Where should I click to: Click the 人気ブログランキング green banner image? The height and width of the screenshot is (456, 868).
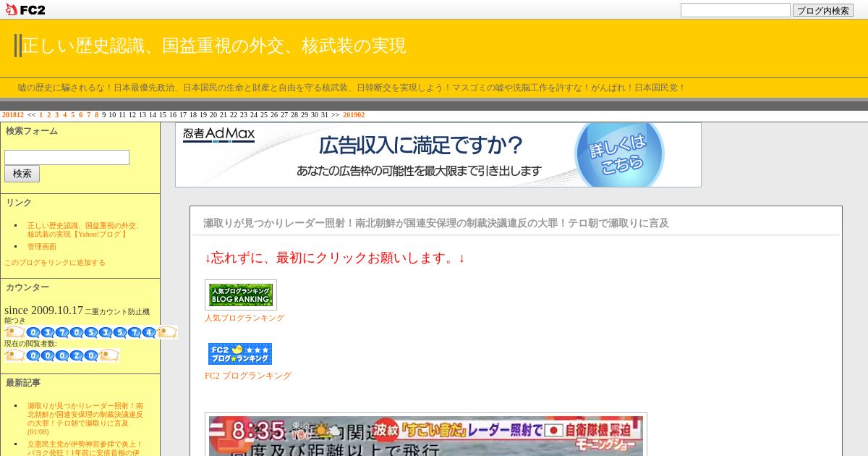[241, 295]
